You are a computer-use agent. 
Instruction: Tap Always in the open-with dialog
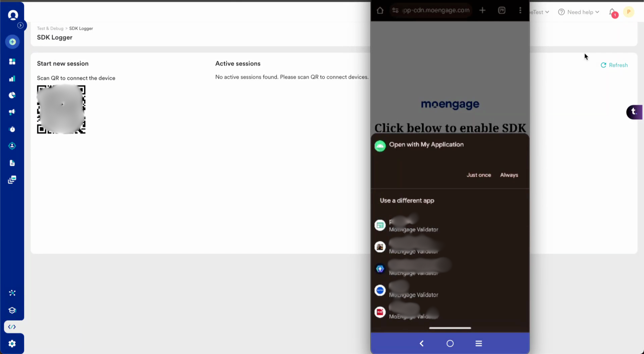[509, 175]
